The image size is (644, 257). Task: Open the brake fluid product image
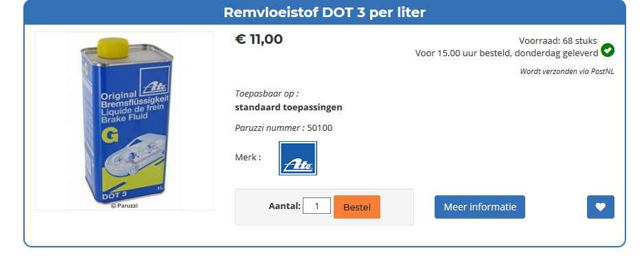click(124, 121)
